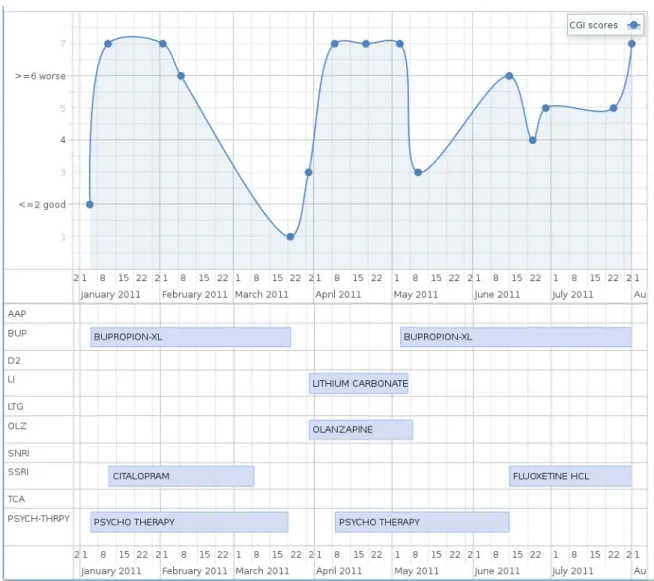The image size is (654, 581).
Task: Click 'January 2011' on the upper time axis
Action: [x=110, y=294]
